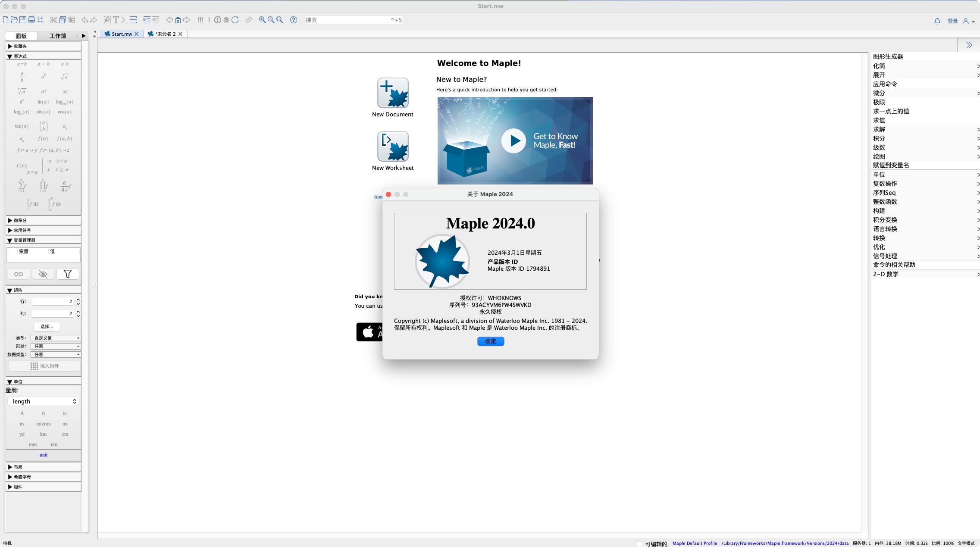Click the paste icon in the toolbar
The image size is (980, 547).
click(71, 20)
